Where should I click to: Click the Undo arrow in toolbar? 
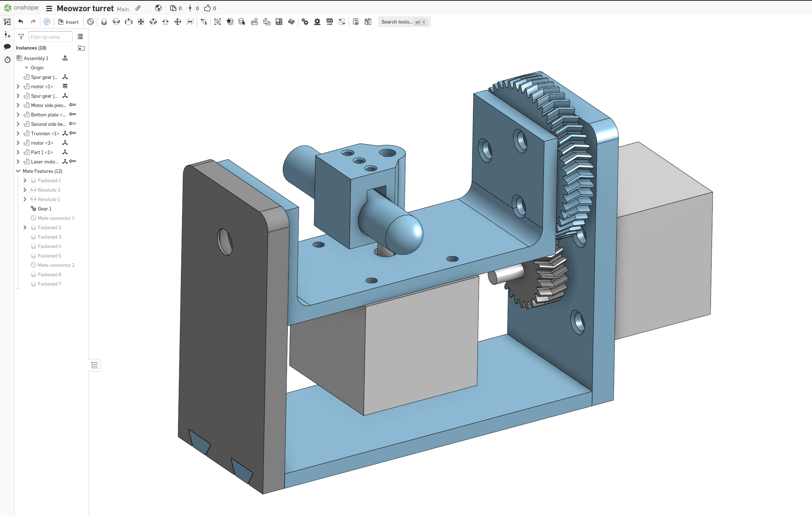pos(21,22)
